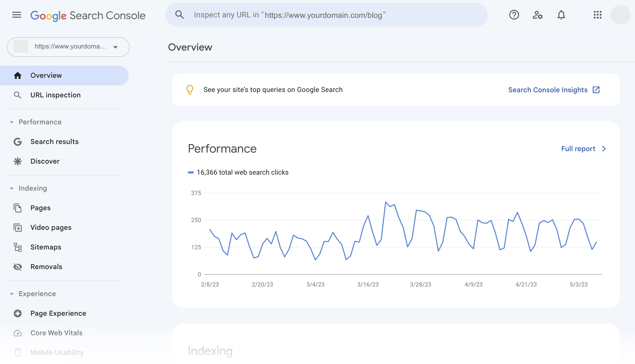Toggle the total web search clicks series
This screenshot has width=635, height=364.
(238, 172)
